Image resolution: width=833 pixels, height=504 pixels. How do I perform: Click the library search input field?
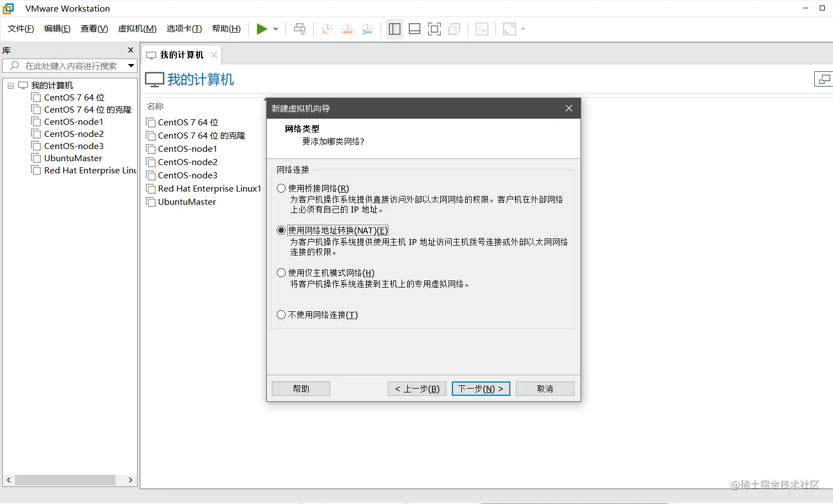point(71,66)
